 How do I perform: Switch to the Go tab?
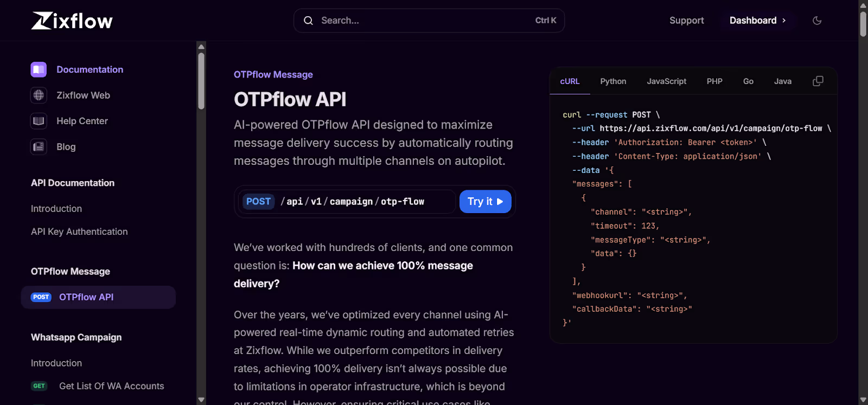748,81
